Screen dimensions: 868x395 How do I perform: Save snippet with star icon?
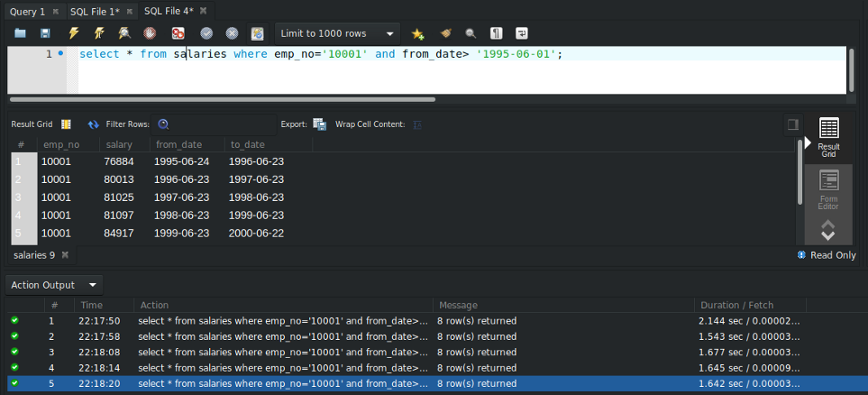(417, 33)
